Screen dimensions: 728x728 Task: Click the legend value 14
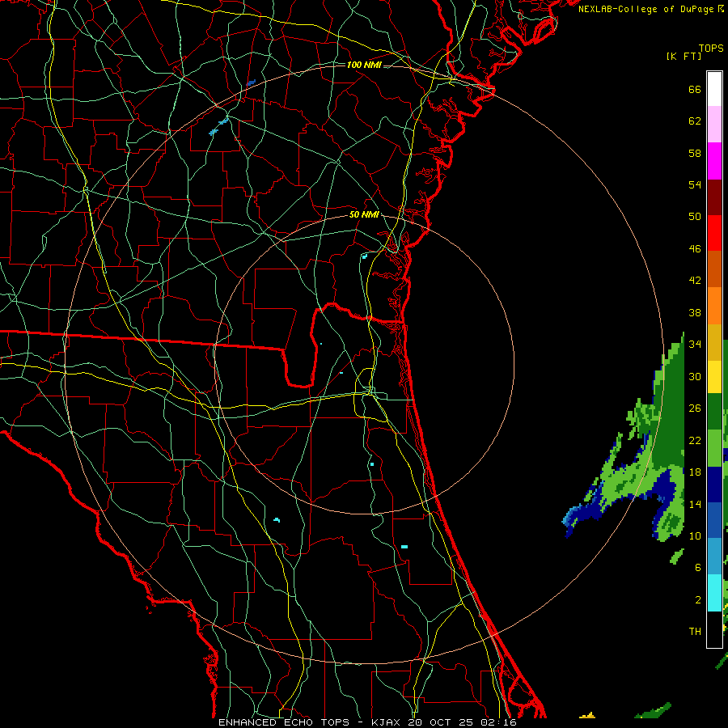[x=695, y=504]
